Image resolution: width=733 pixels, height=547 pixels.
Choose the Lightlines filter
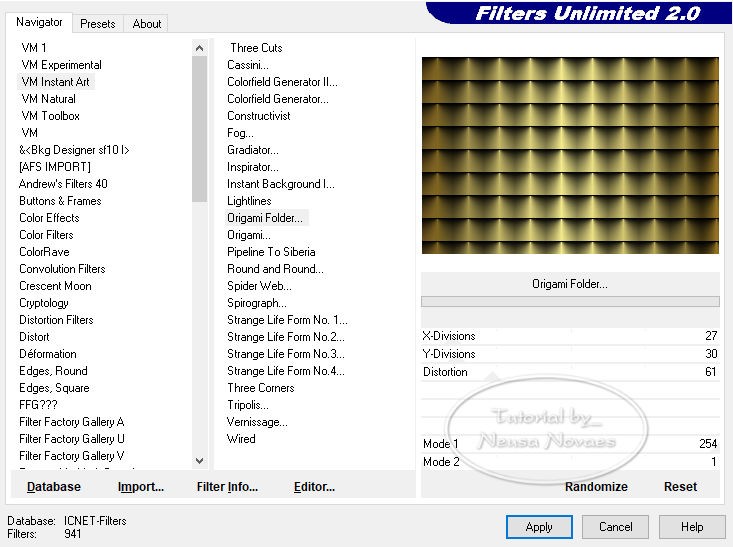(249, 201)
